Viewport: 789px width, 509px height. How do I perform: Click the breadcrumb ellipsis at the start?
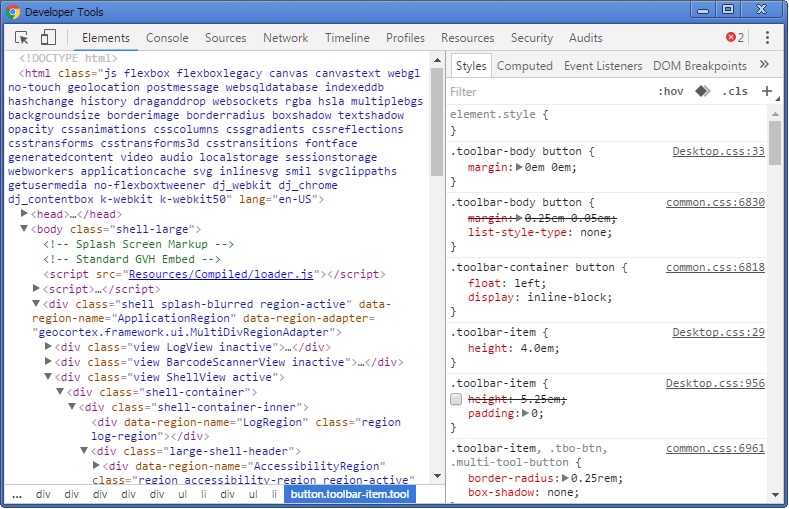pyautogui.click(x=17, y=495)
